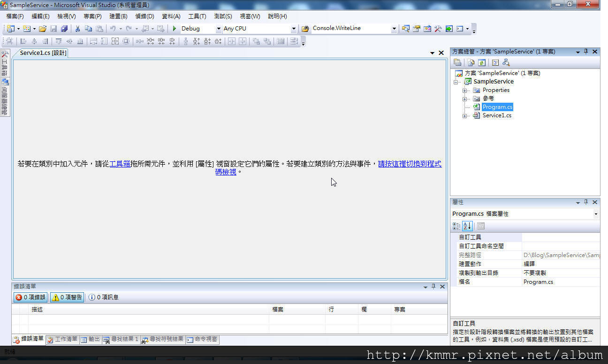Click the Cut scissors icon
This screenshot has width=608, height=364.
tap(77, 29)
